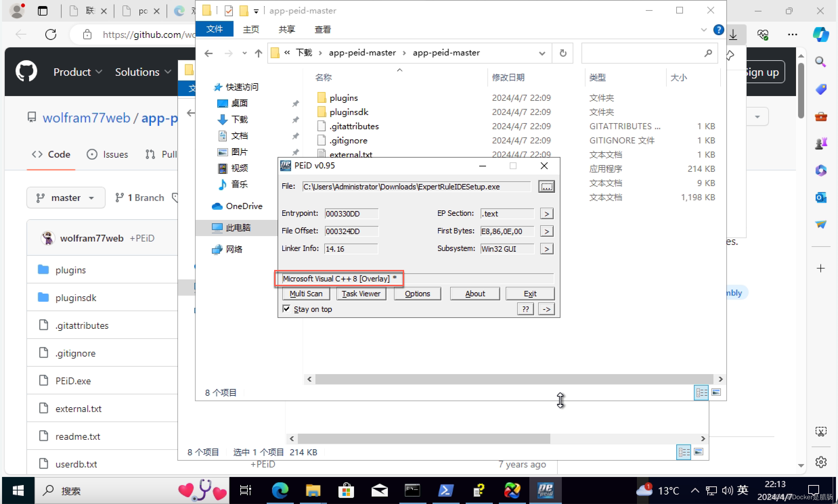Sort by 名称 column header
The height and width of the screenshot is (504, 838).
pos(324,77)
